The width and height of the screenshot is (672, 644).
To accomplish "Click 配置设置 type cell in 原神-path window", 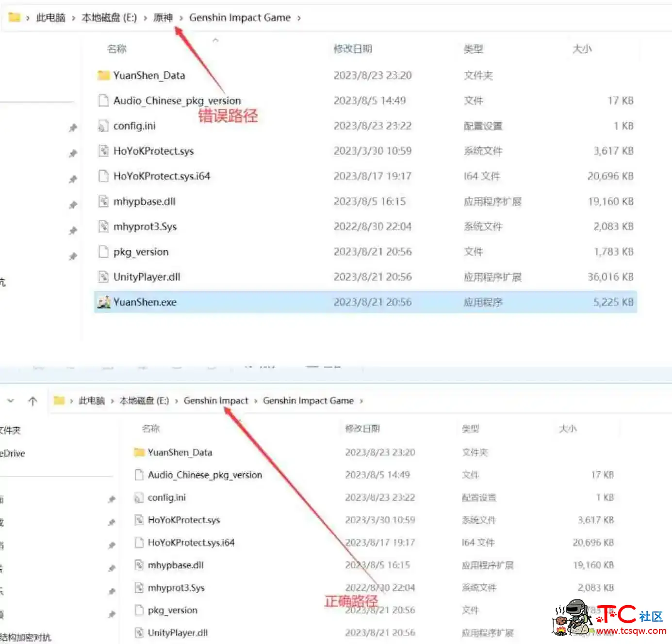I will [x=483, y=126].
